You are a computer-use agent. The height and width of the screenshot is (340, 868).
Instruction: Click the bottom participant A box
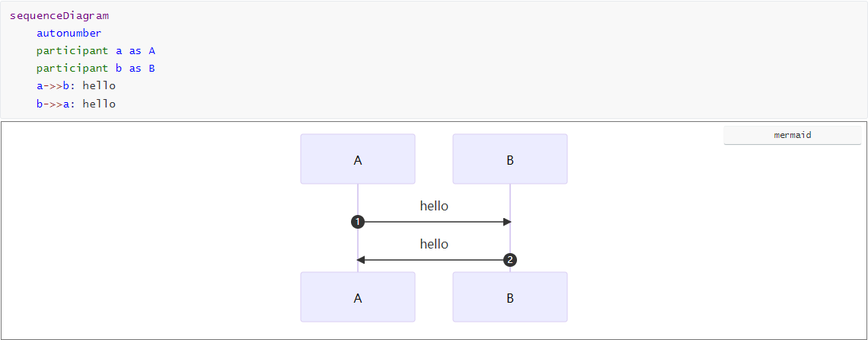pyautogui.click(x=358, y=297)
